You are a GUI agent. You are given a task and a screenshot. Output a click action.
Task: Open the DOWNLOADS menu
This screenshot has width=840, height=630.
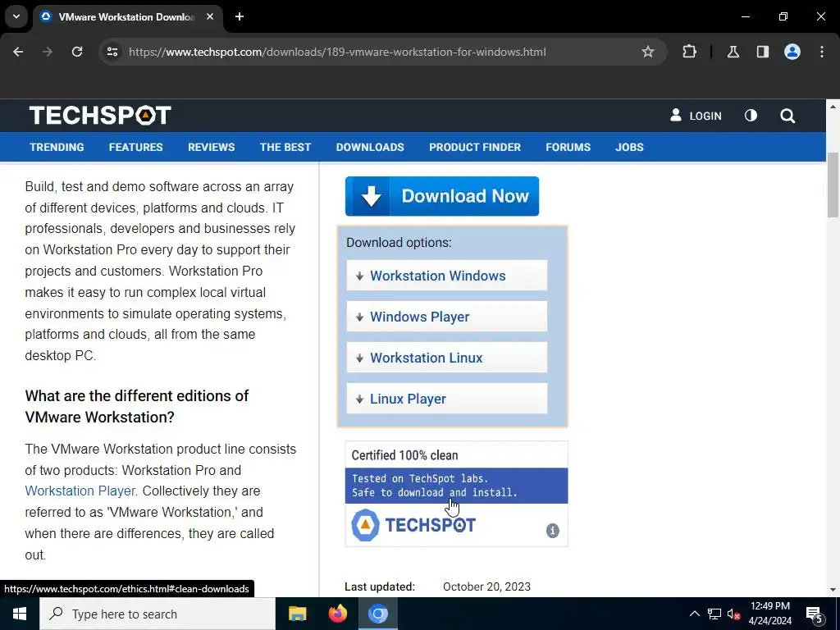click(x=370, y=148)
